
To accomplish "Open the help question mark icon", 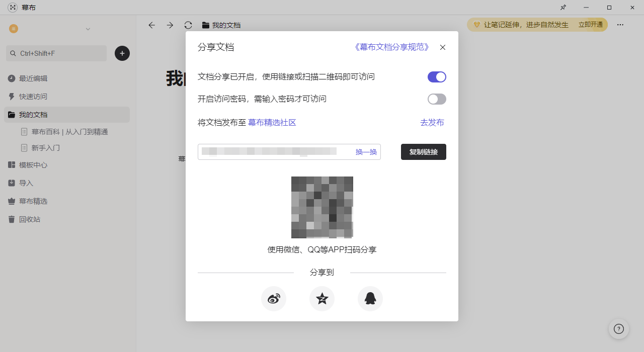I will pyautogui.click(x=618, y=328).
